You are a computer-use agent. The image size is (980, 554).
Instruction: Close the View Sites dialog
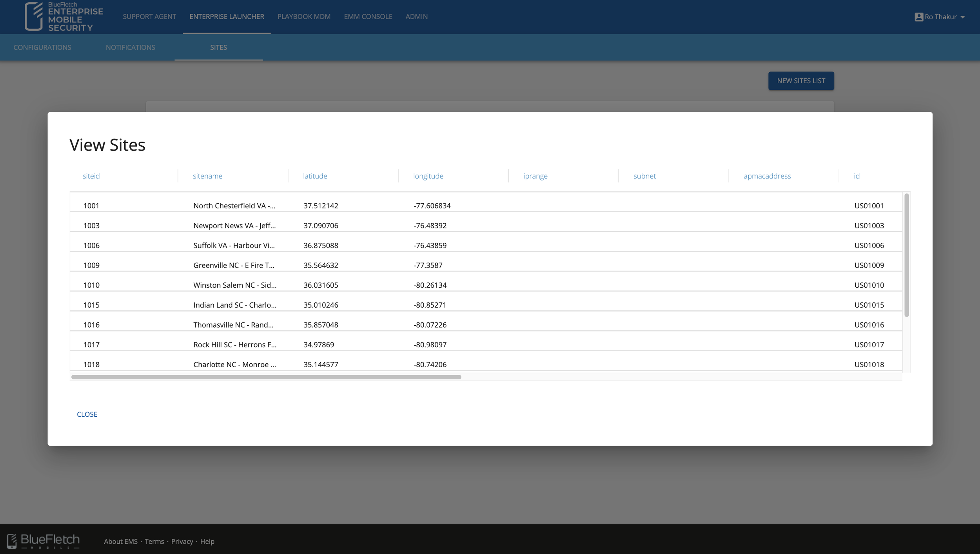tap(87, 414)
